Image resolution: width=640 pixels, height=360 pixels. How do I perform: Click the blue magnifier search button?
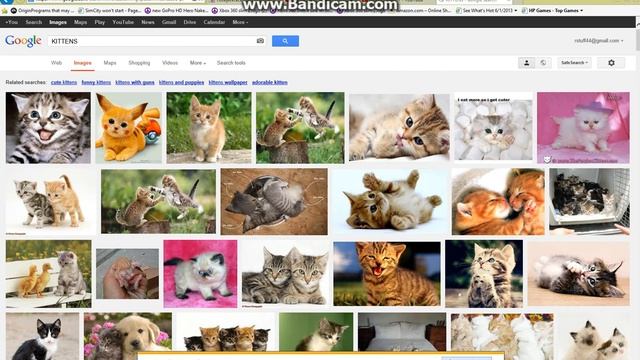[x=285, y=41]
